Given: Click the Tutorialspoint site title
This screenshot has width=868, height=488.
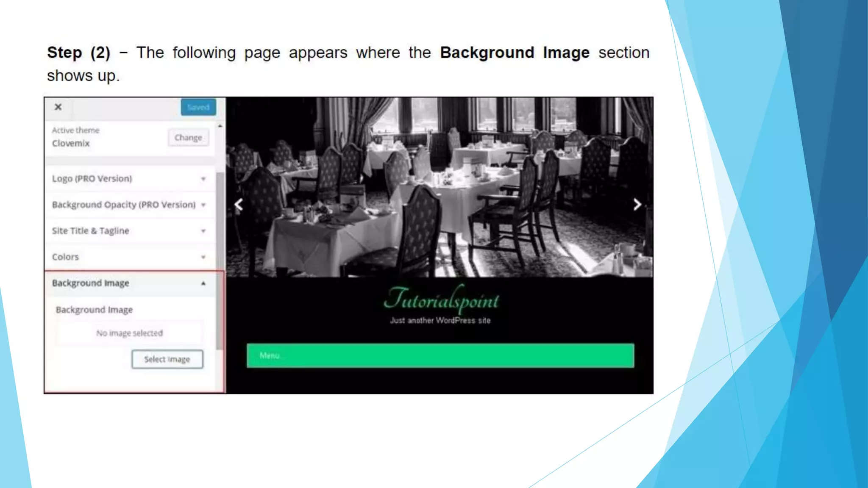Looking at the screenshot, I should (441, 299).
